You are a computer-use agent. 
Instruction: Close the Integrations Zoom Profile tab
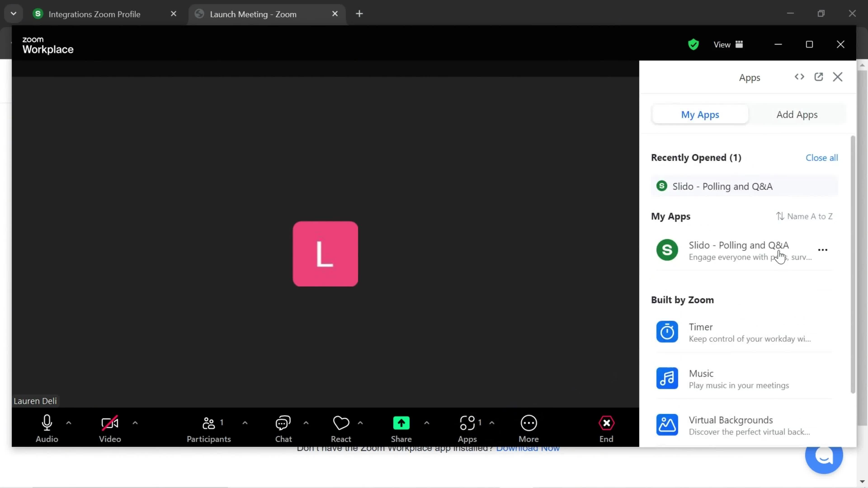pos(174,14)
